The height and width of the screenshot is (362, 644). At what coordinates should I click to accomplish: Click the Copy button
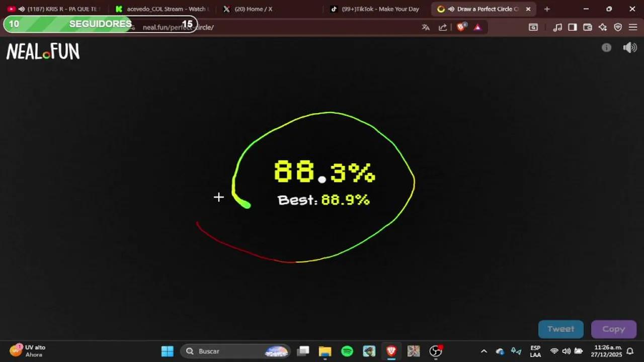pyautogui.click(x=614, y=329)
